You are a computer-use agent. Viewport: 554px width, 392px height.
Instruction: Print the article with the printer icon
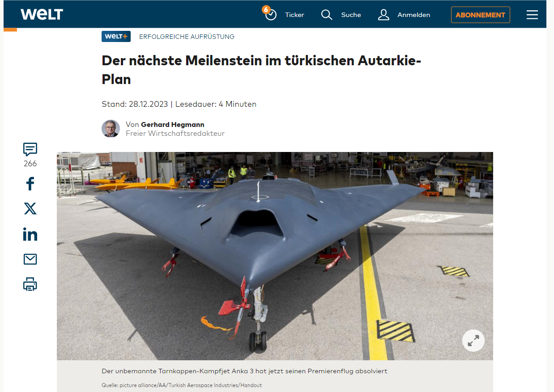30,284
